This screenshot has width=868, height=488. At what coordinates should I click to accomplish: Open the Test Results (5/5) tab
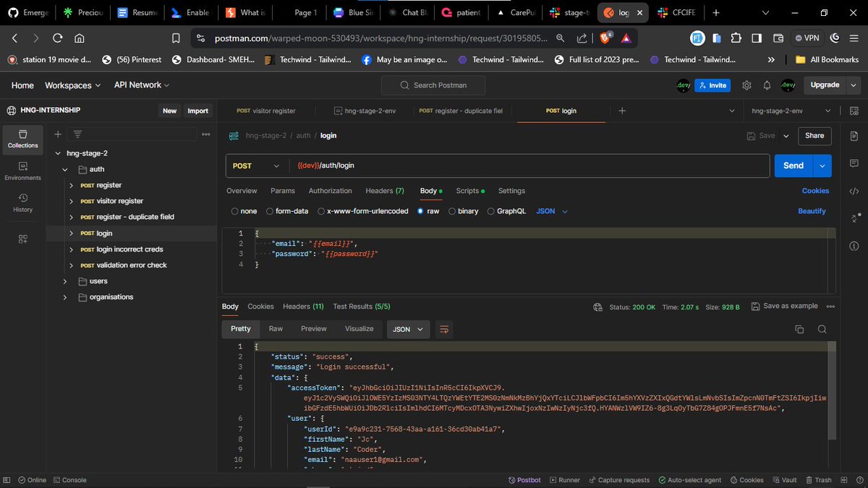click(362, 307)
